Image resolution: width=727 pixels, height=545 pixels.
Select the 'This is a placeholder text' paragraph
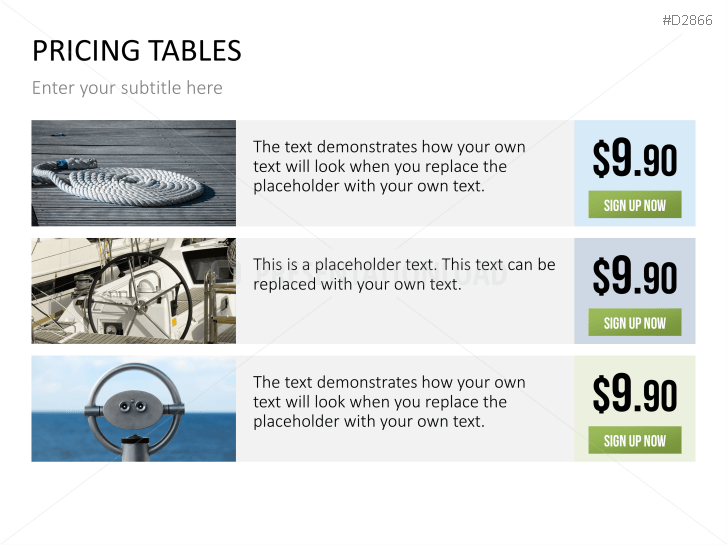[404, 274]
